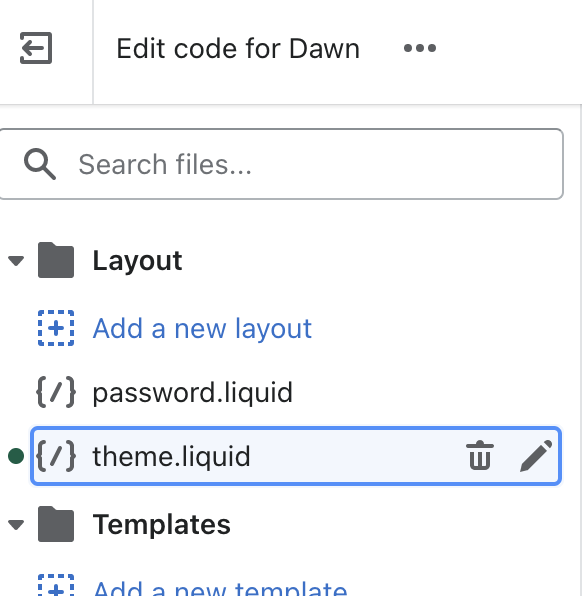Click the magnifying glass search icon
Image resolution: width=582 pixels, height=596 pixels.
(40, 164)
